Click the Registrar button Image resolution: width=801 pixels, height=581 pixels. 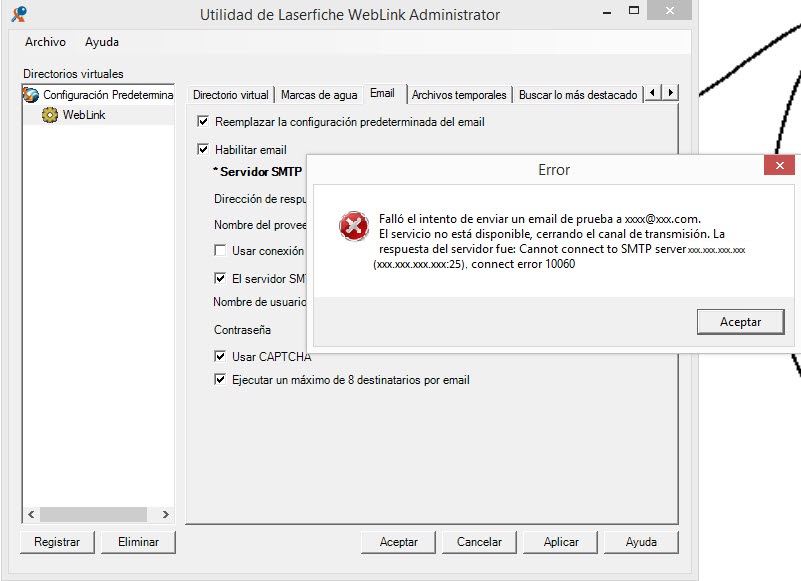57,542
